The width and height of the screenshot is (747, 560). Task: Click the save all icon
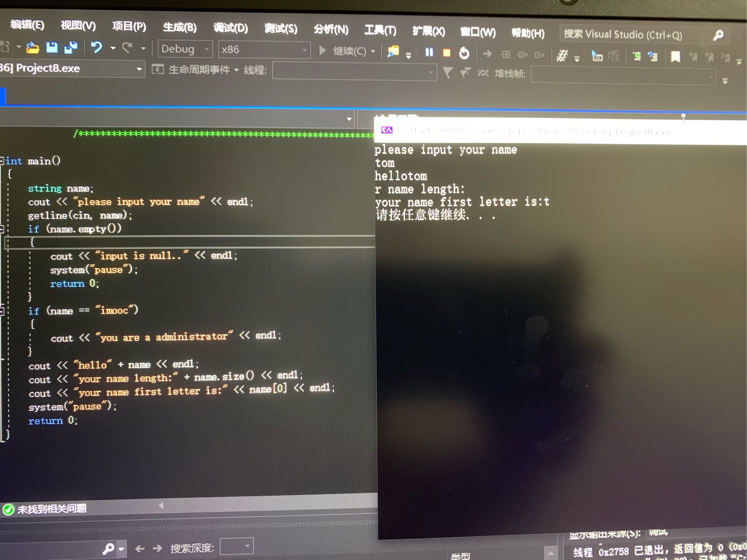click(x=71, y=47)
